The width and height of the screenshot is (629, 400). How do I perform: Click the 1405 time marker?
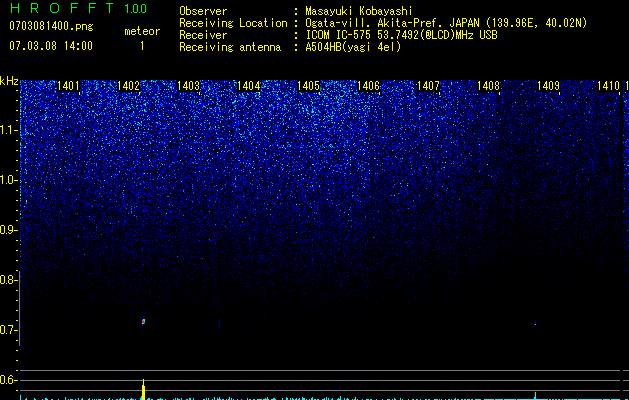[308, 86]
